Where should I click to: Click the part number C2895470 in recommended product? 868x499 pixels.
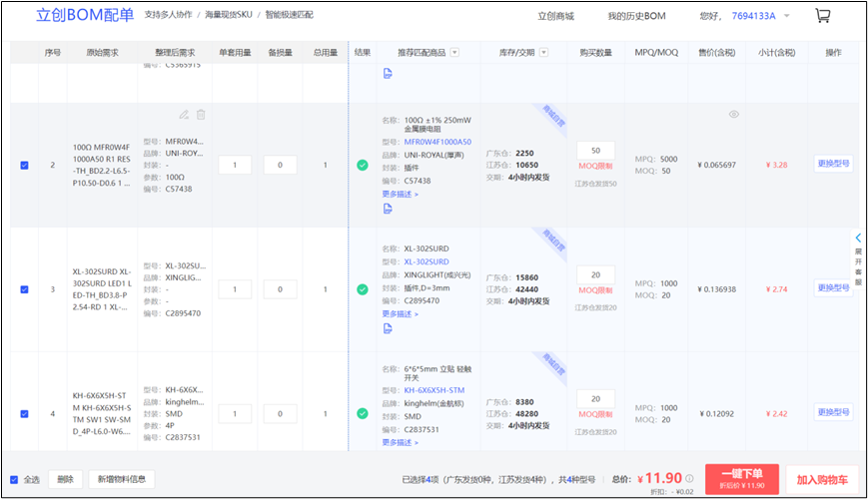422,301
